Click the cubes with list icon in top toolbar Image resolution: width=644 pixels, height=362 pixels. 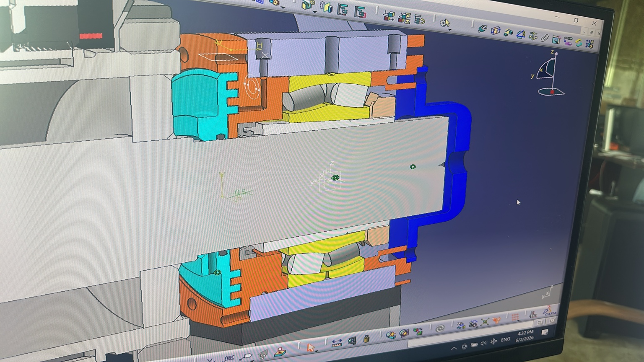click(x=405, y=18)
